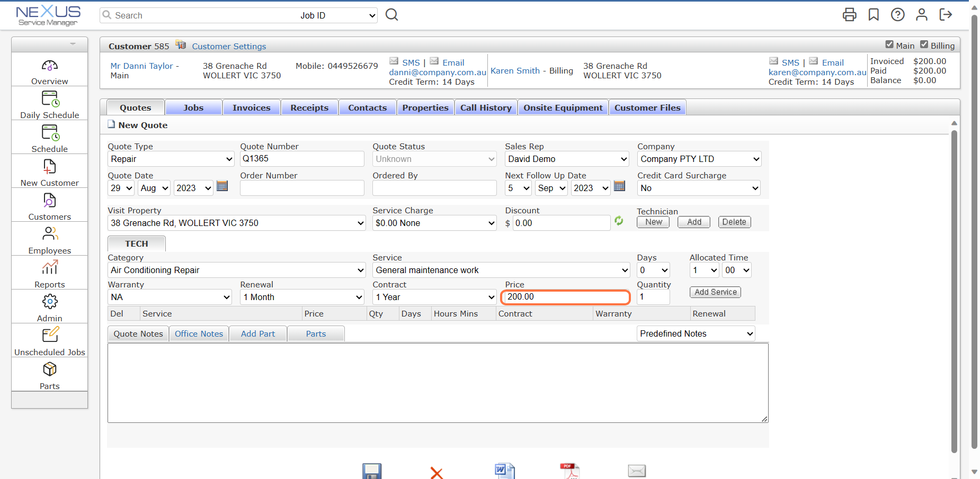The image size is (980, 479).
Task: Open Daily Schedule in the sidebar
Action: tap(50, 105)
